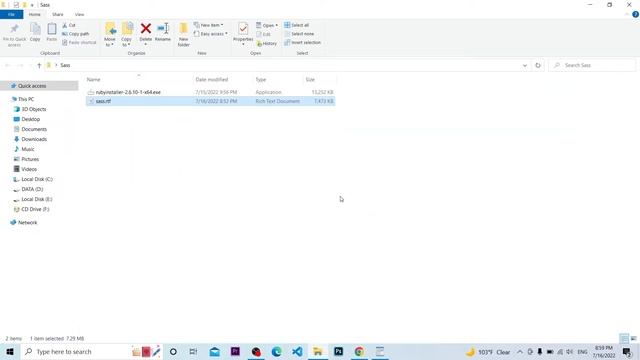Select the sass.rtf file
640x360 pixels.
click(210, 101)
